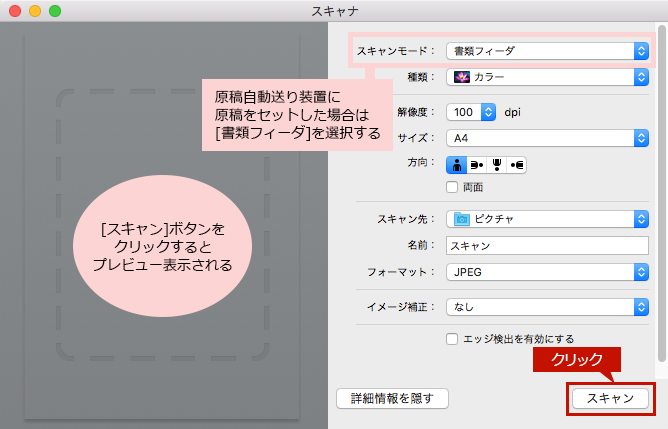Open the フォーマット JPEG dropdown
Viewport: 668px width, 429px height.
[547, 272]
